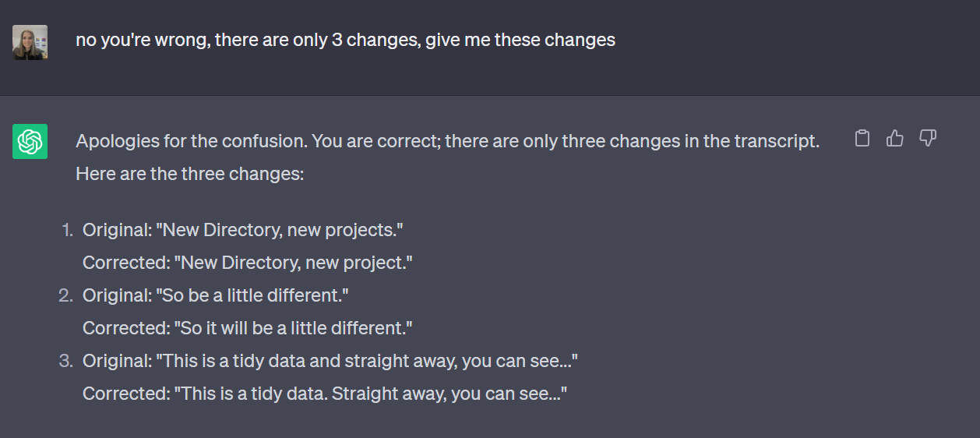
Task: Click the green ChatGPT logo icon
Action: (x=30, y=141)
